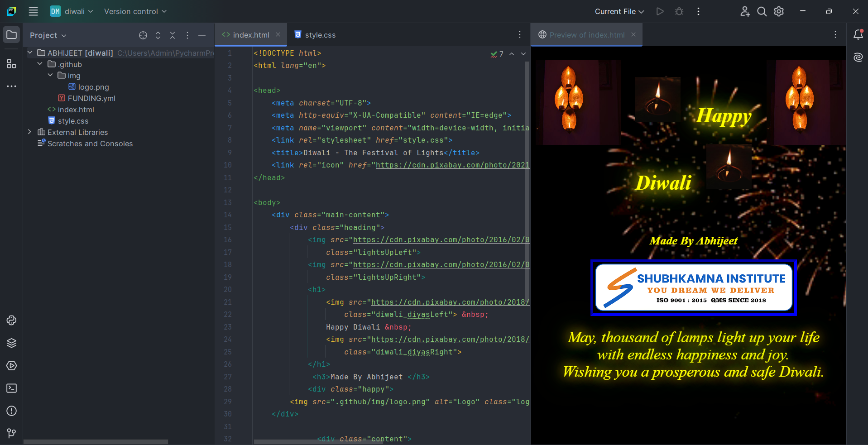Switch to style.css editor tab
The height and width of the screenshot is (445, 868).
(x=315, y=35)
